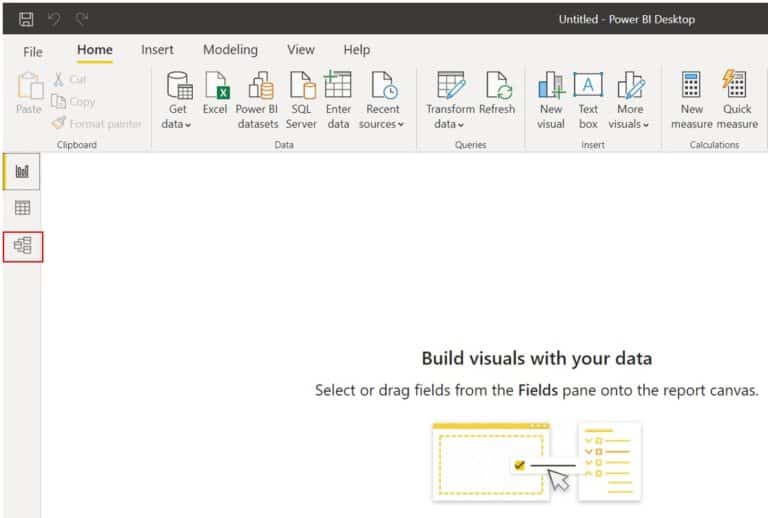This screenshot has height=518, width=768.
Task: Open the Transform data dropdown
Action: [x=450, y=100]
